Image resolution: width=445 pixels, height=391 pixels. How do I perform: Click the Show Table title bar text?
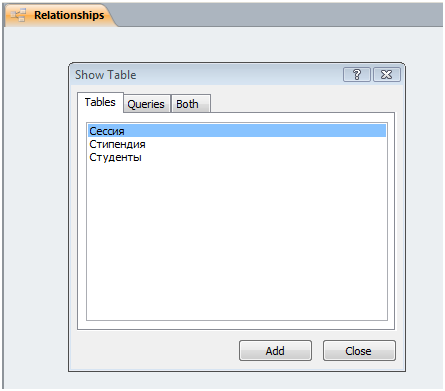[106, 75]
